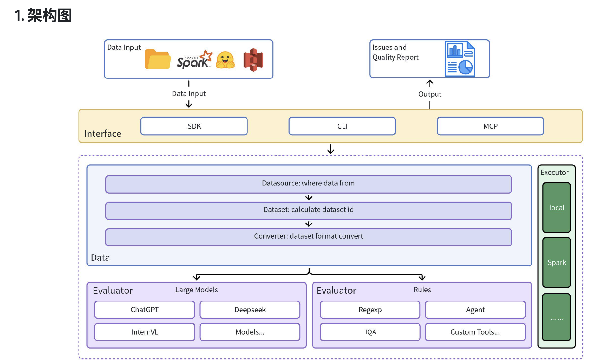
Task: Click the Deepseek evaluator box
Action: point(250,310)
